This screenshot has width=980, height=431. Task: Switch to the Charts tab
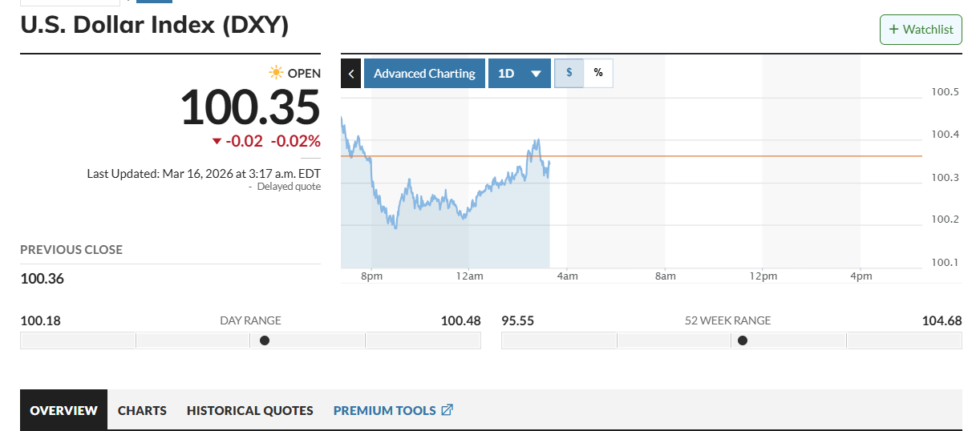[x=142, y=410]
